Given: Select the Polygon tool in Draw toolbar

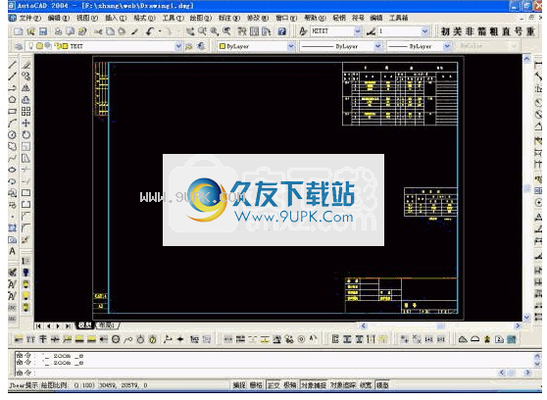Looking at the screenshot, I should click(12, 100).
